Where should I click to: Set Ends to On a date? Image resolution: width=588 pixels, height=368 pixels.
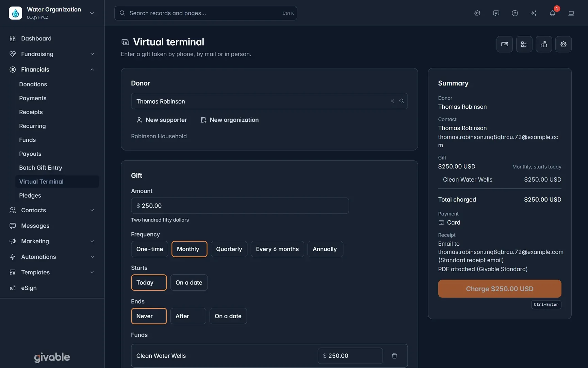pos(228,316)
